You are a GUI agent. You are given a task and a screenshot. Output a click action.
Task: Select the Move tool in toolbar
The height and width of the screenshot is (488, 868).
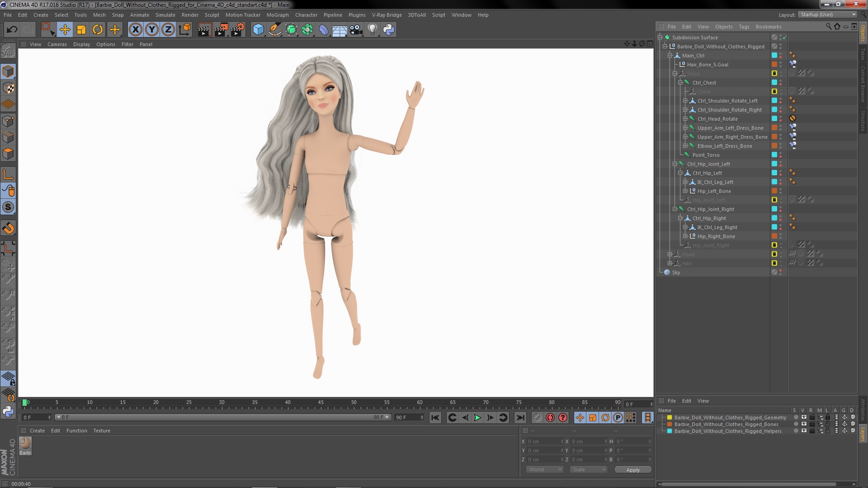(64, 29)
